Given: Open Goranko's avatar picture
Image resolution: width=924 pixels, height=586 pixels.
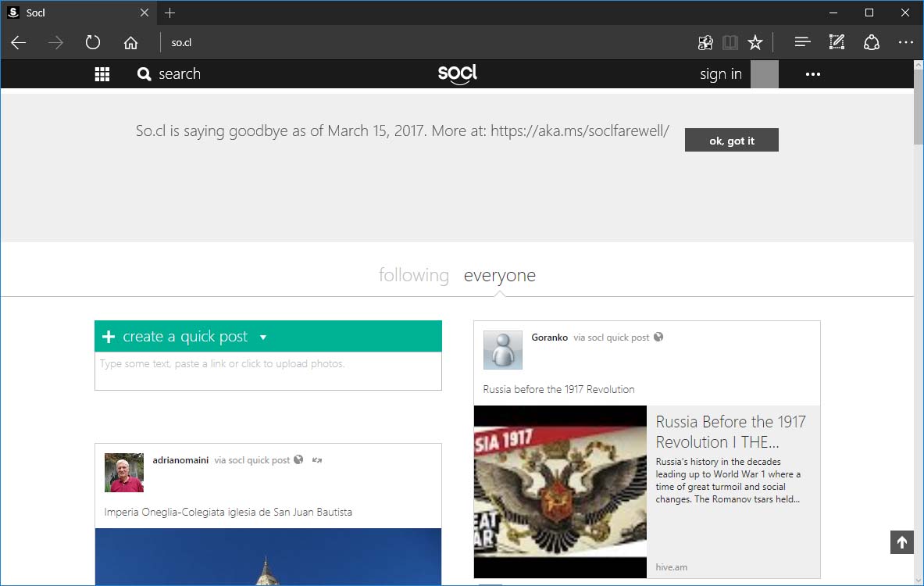Looking at the screenshot, I should tap(503, 350).
